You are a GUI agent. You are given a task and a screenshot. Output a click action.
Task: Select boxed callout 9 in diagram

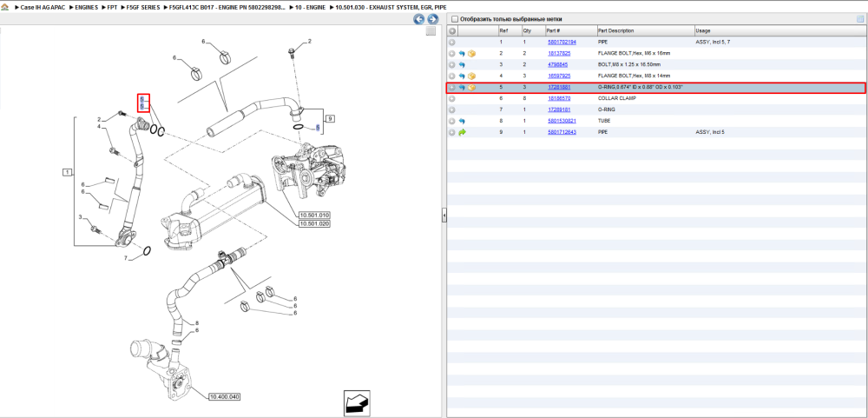[331, 119]
